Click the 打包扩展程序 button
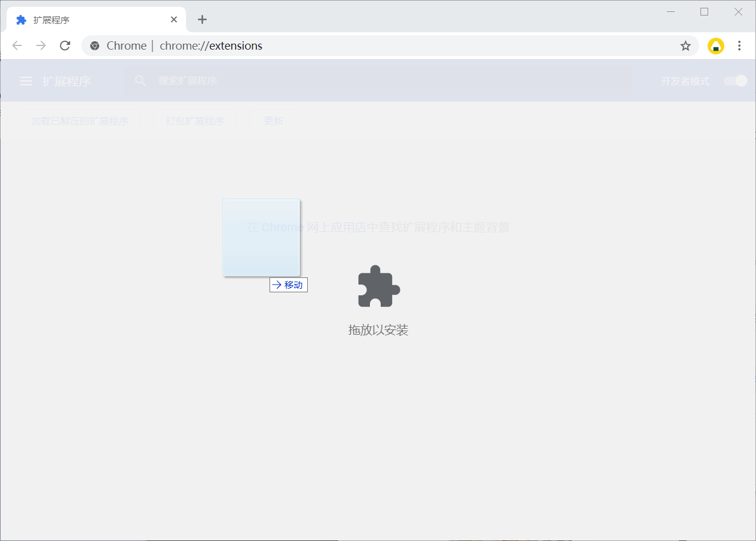The width and height of the screenshot is (756, 541). tap(195, 121)
